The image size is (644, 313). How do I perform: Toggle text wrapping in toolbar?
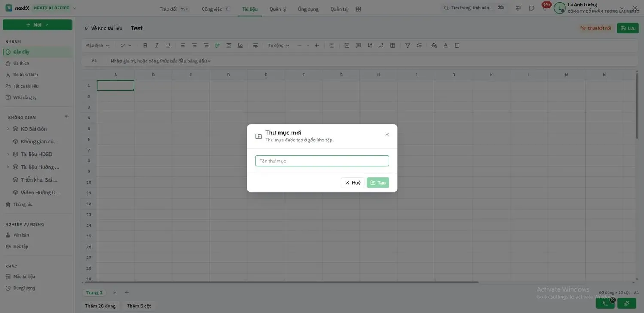255,46
